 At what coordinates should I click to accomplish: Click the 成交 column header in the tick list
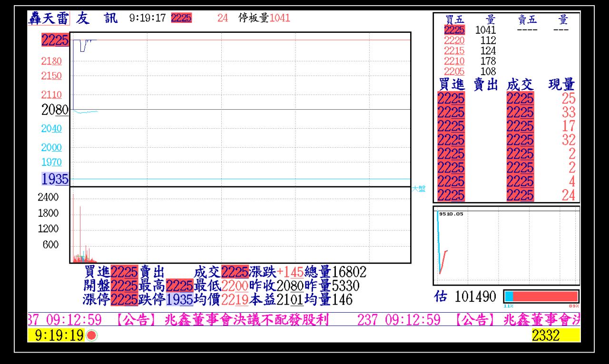pyautogui.click(x=520, y=85)
